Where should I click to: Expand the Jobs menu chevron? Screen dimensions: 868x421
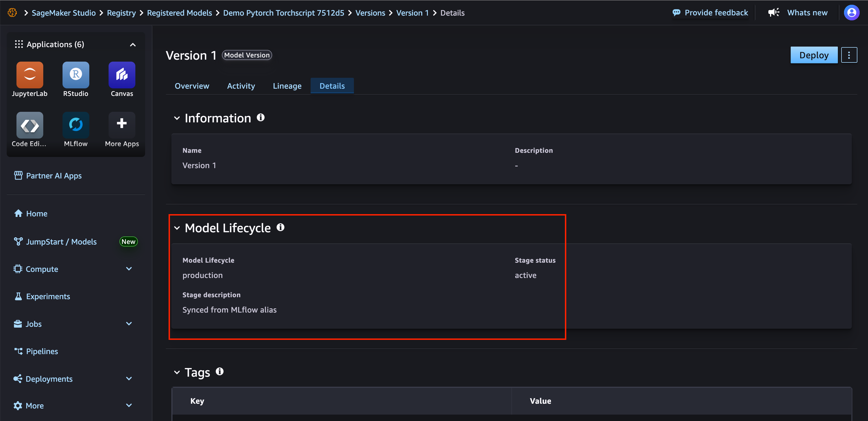(129, 323)
